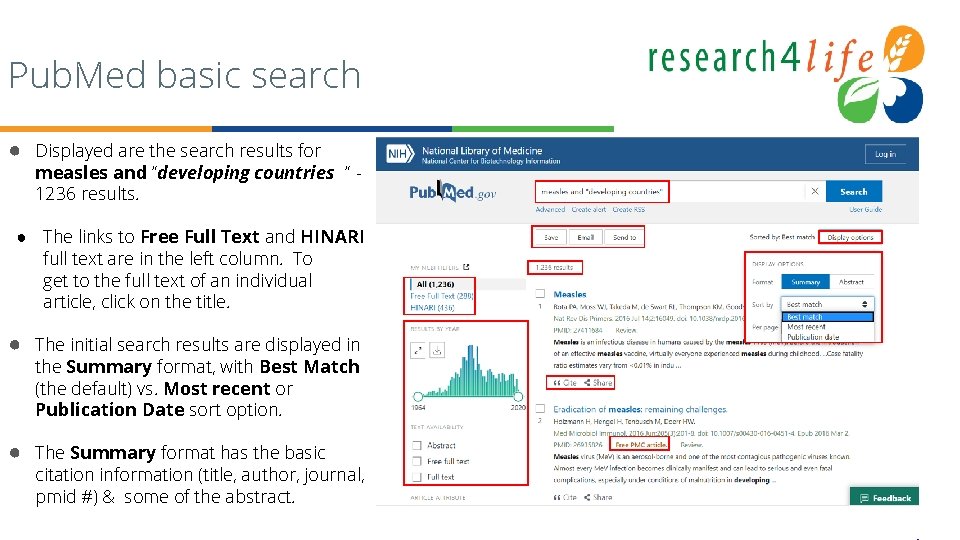The width and height of the screenshot is (960, 540).
Task: Cite the Eradication of measles article
Action: pos(564,497)
